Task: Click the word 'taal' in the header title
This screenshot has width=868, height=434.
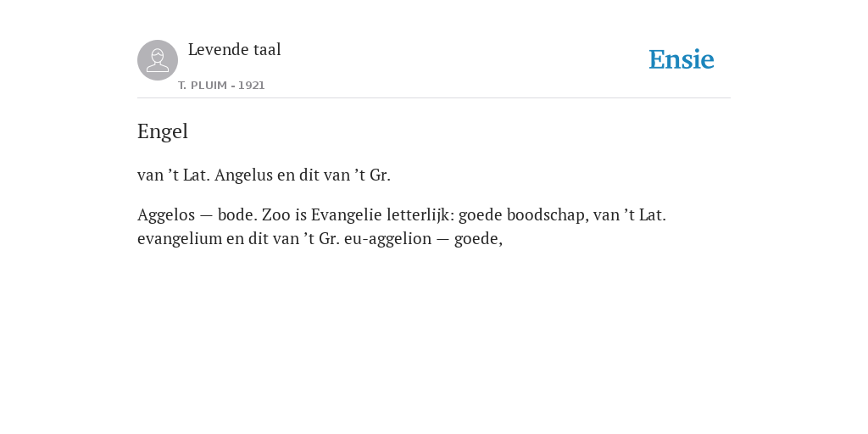Action: [x=267, y=50]
